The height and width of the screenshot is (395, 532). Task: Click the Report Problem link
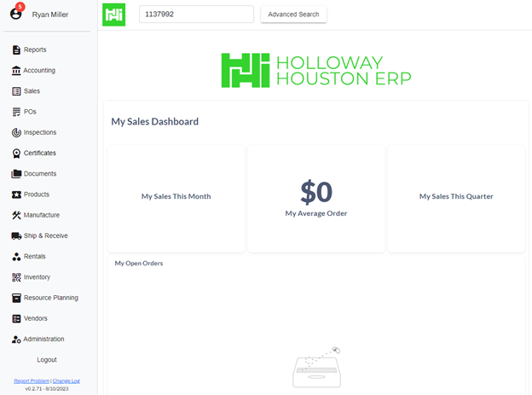coord(32,381)
